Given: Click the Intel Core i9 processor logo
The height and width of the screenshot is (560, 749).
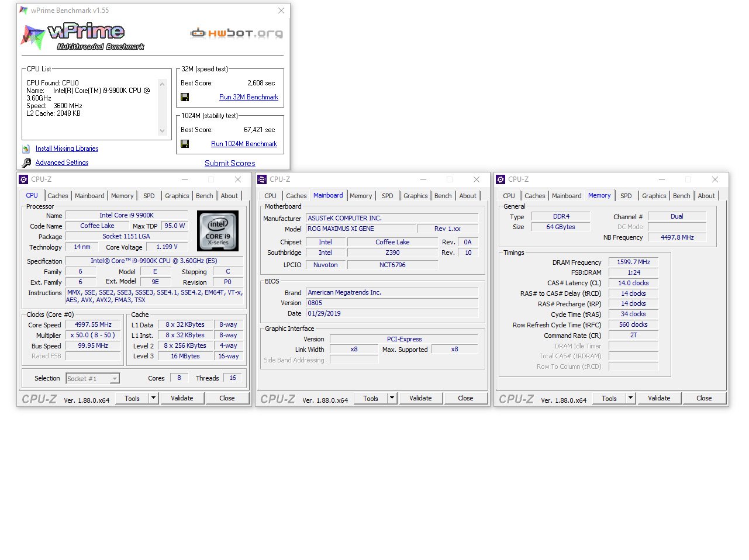Looking at the screenshot, I should pyautogui.click(x=218, y=231).
